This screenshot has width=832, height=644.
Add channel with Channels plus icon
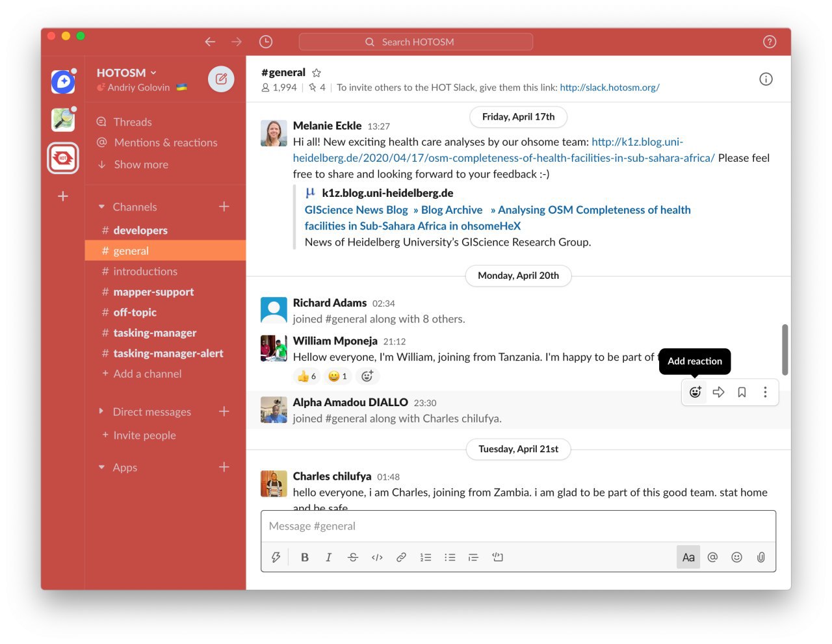click(x=224, y=207)
